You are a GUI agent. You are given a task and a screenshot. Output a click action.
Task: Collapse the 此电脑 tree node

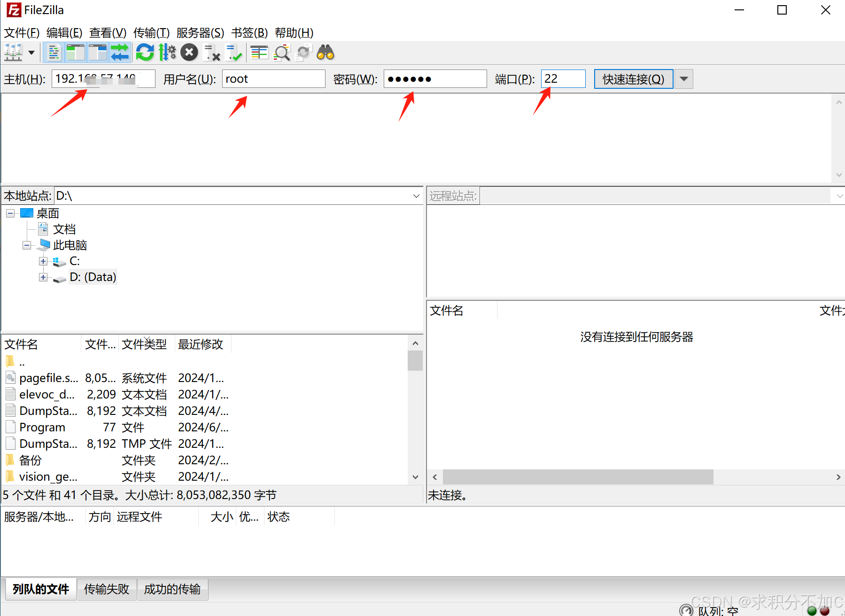coord(27,245)
